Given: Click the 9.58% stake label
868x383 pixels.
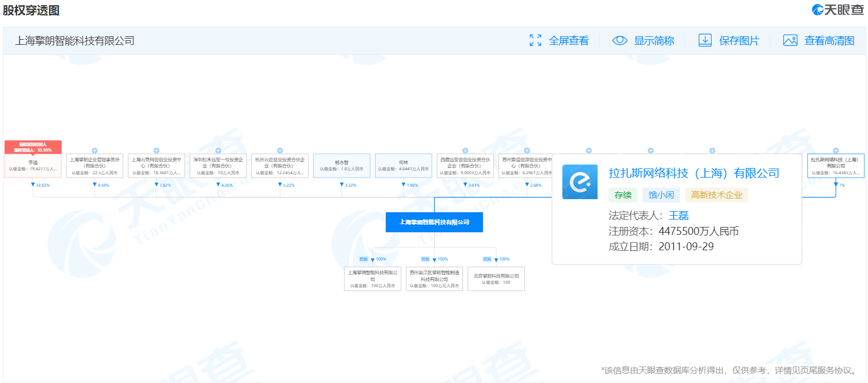Looking at the screenshot, I should point(104,185).
